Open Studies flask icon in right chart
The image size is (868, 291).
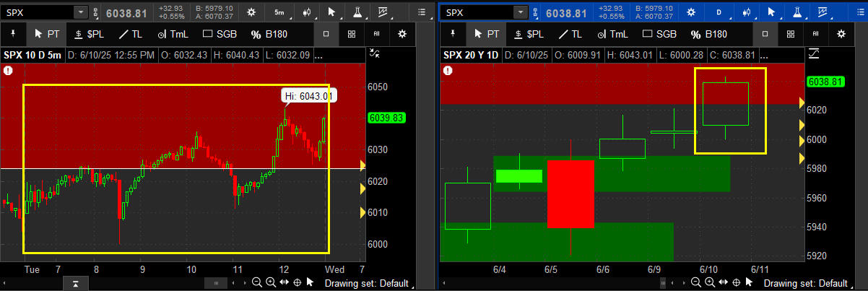(796, 12)
